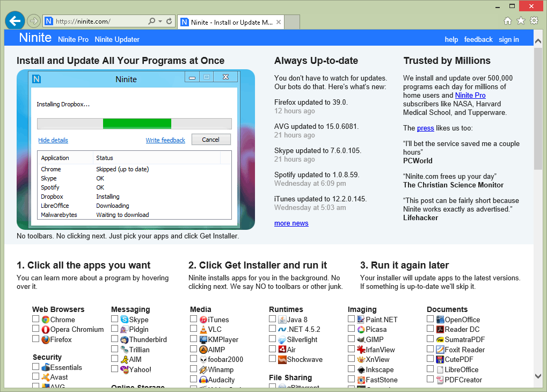The width and height of the screenshot is (547, 392).
Task: Check the VLC checkbox
Action: [193, 329]
